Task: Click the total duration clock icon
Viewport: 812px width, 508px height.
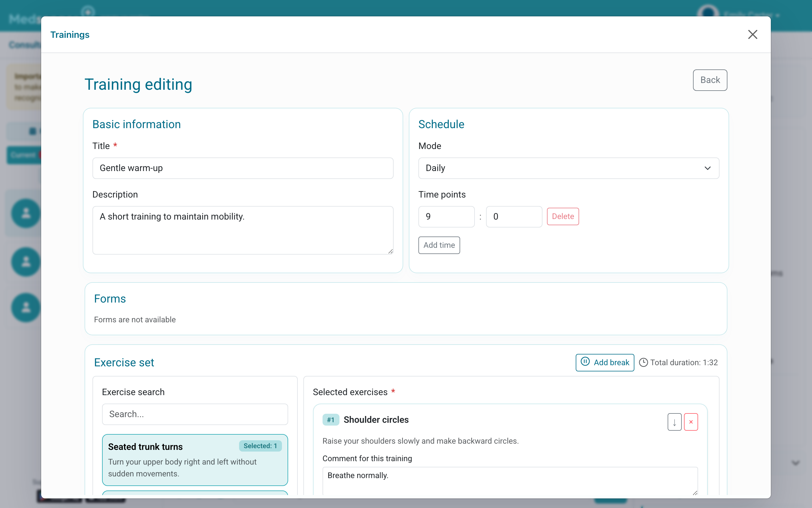Action: (643, 363)
